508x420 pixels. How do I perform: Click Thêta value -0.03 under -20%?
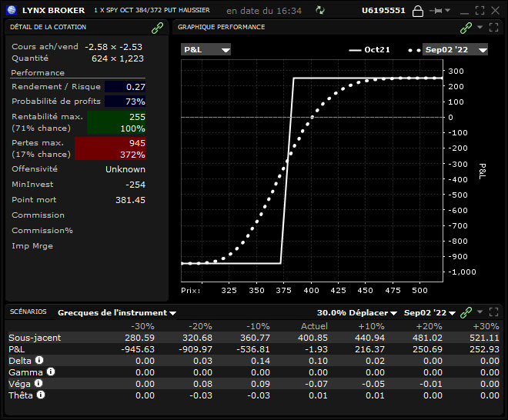(x=201, y=395)
